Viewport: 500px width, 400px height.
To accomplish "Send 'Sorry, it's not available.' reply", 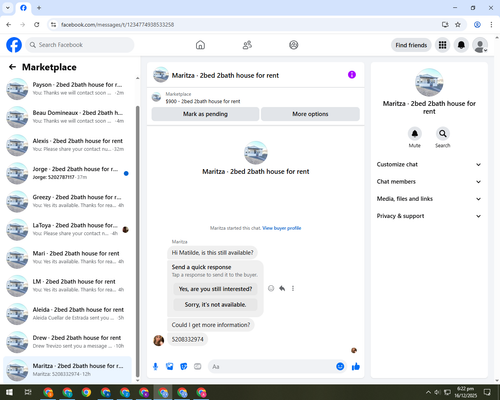I will [x=215, y=305].
